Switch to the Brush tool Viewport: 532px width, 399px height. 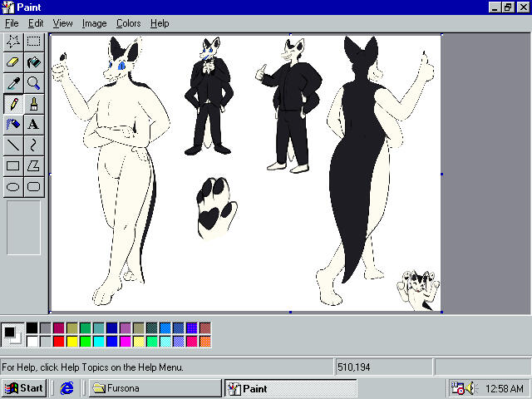(x=33, y=104)
